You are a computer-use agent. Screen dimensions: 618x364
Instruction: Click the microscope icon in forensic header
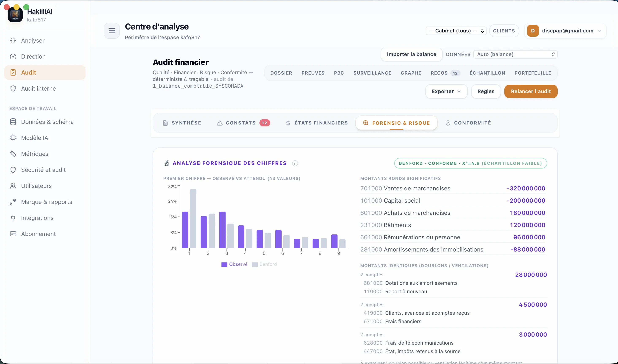(x=167, y=163)
